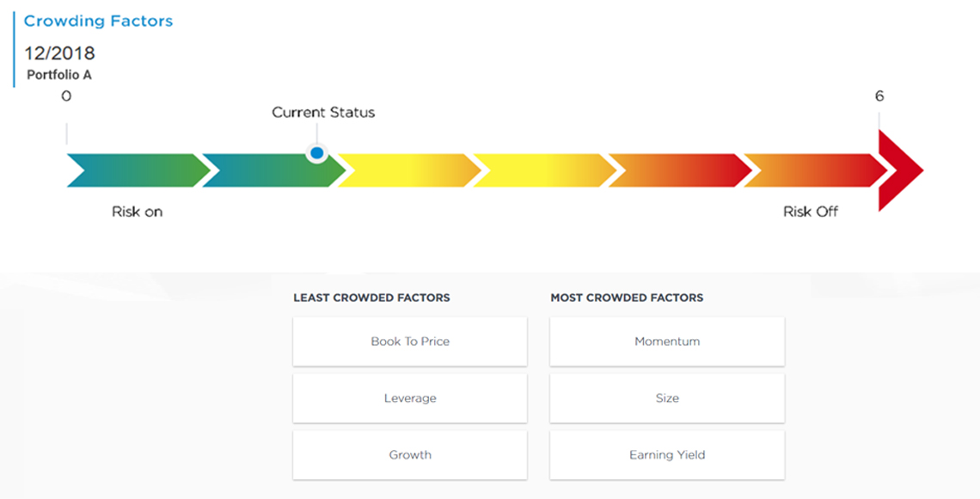Viewport: 980px width, 499px height.
Task: Click the blue Current Status marker dot
Action: coord(317,152)
